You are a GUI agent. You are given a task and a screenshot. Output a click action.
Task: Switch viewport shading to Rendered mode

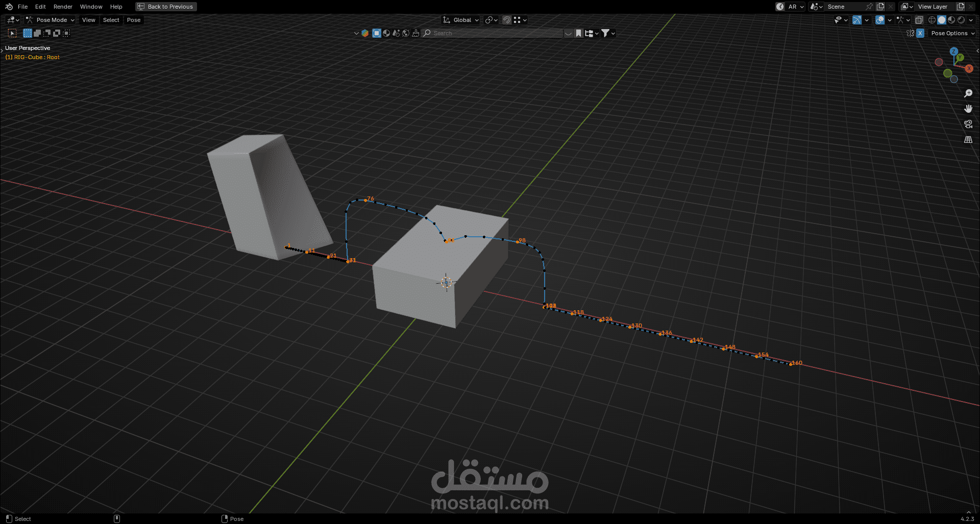pyautogui.click(x=961, y=20)
